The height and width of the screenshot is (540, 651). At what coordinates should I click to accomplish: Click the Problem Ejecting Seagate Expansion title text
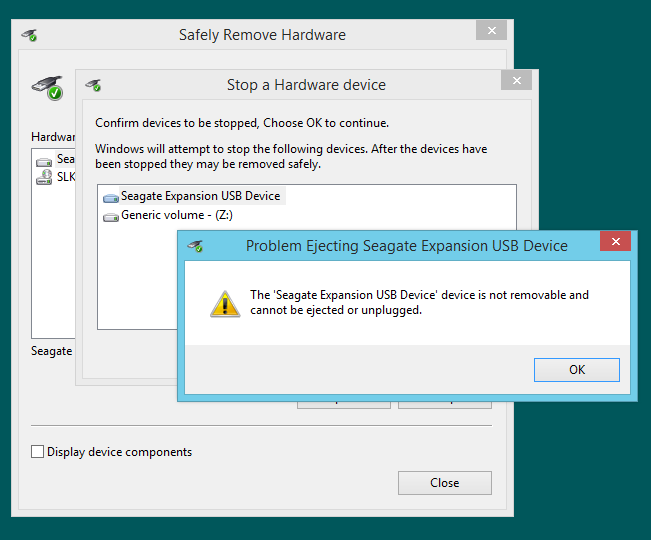click(406, 246)
